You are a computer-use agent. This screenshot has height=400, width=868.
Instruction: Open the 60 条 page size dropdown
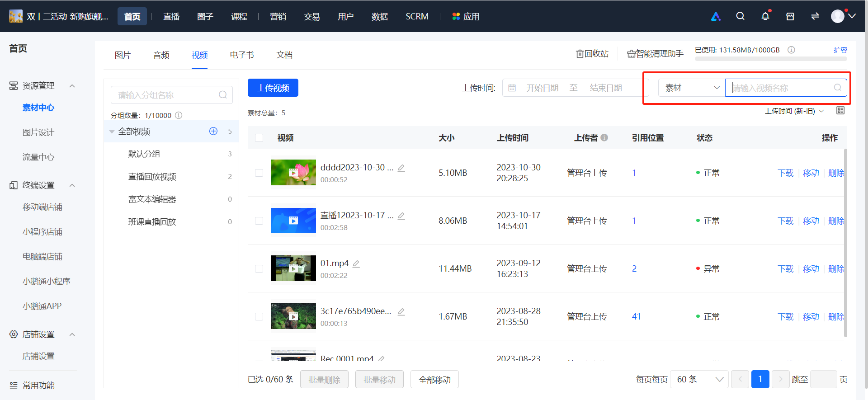click(699, 379)
